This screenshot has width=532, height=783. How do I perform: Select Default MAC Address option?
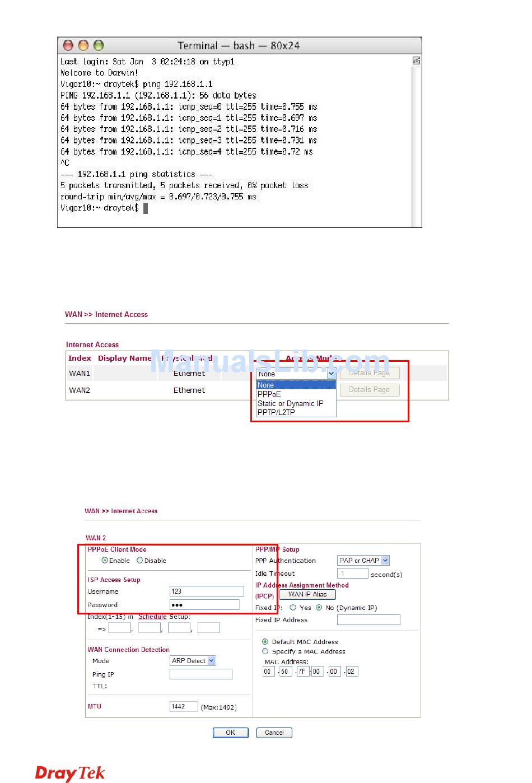click(x=265, y=642)
